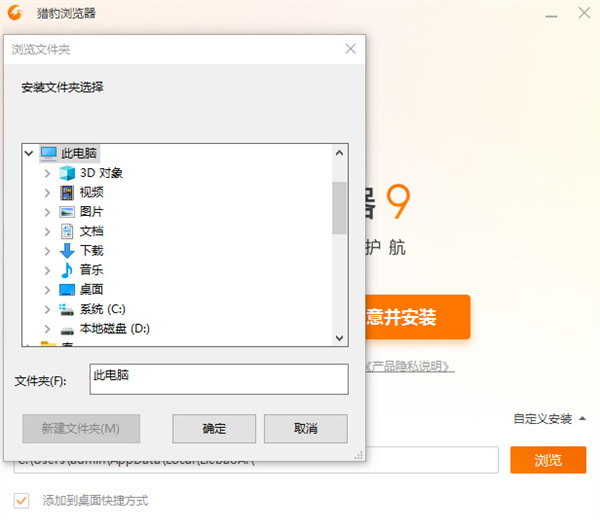The height and width of the screenshot is (528, 600).
Task: Close the 浏览文件夹 dialog
Action: tap(351, 49)
